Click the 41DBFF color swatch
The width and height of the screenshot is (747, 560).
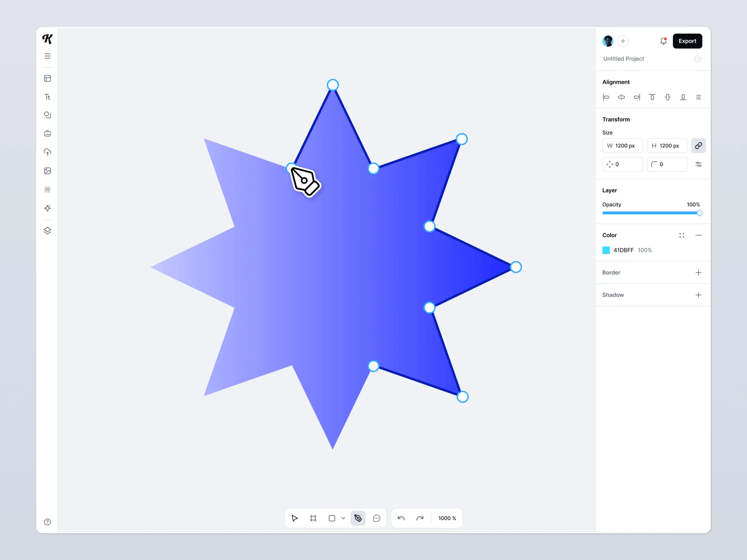(x=606, y=250)
